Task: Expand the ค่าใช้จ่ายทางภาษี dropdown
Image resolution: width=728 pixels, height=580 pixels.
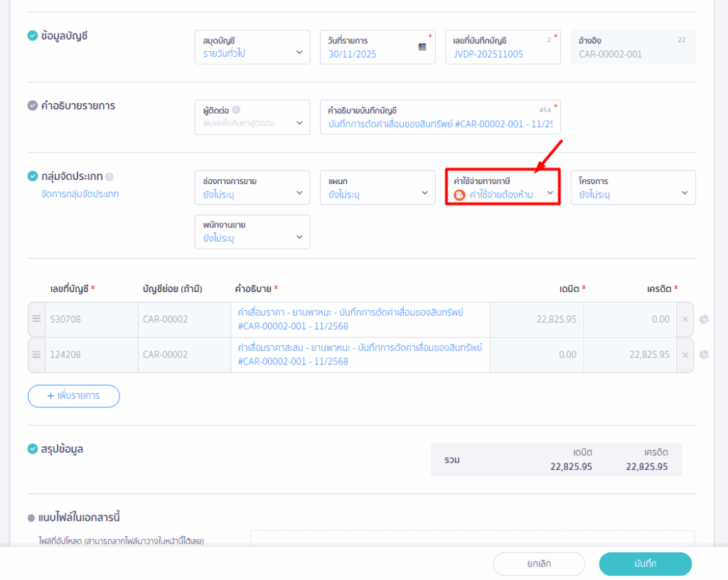Action: tap(503, 188)
